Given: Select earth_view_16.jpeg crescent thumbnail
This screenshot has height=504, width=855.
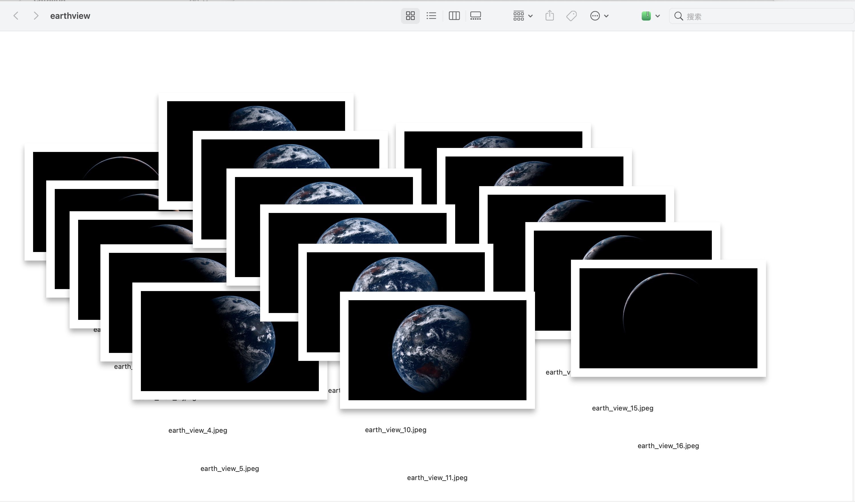Looking at the screenshot, I should [x=668, y=318].
